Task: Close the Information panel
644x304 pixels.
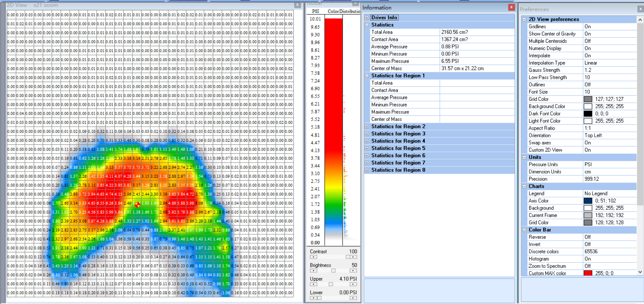Action: (x=511, y=7)
